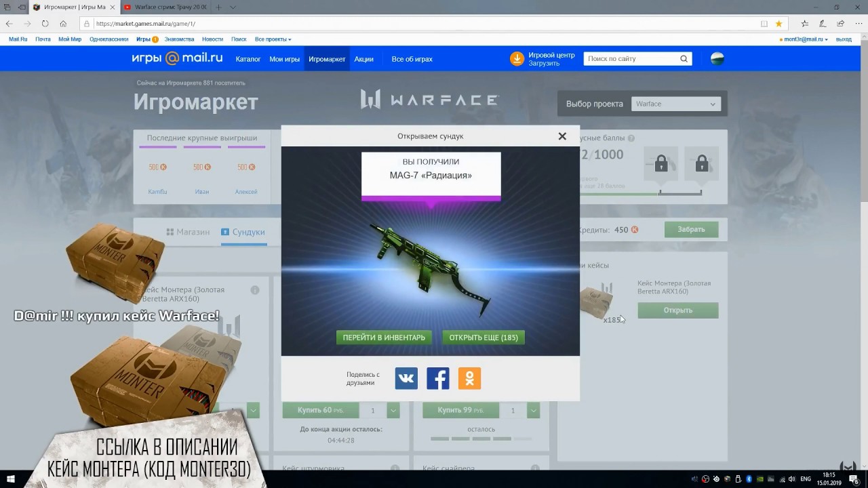868x488 pixels.
Task: Open a new browser tab
Action: (218, 7)
